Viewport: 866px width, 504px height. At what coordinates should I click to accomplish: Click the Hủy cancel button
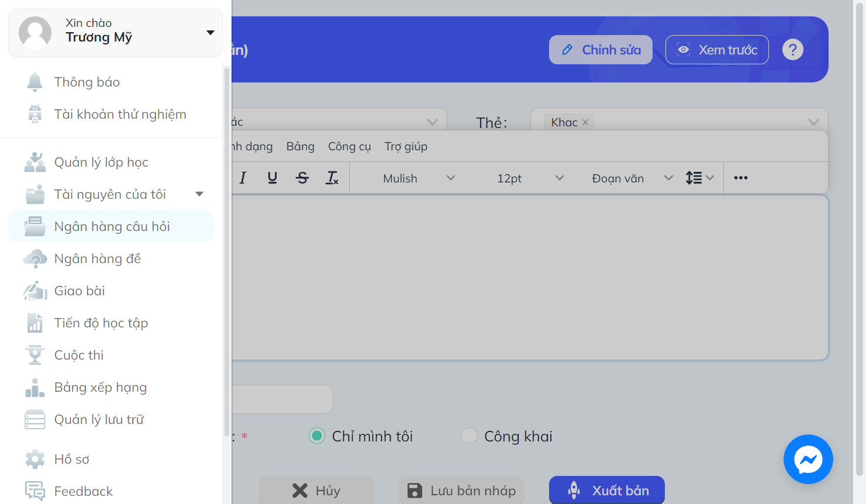(316, 491)
